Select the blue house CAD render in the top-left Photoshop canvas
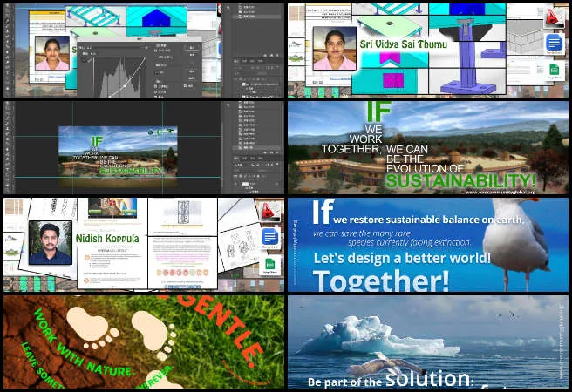Viewport: 572px width, 392px height. tap(156, 17)
